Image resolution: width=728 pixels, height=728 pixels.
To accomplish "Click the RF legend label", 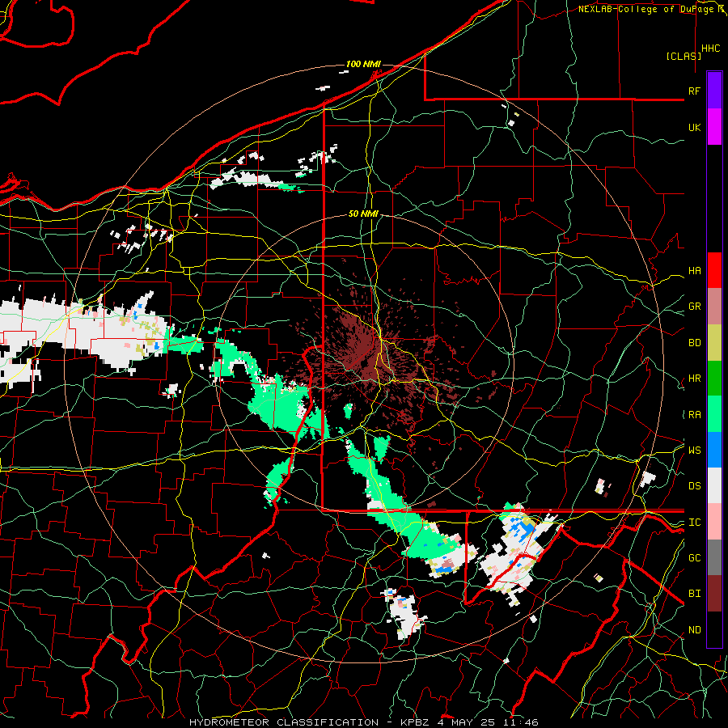I will (x=694, y=91).
